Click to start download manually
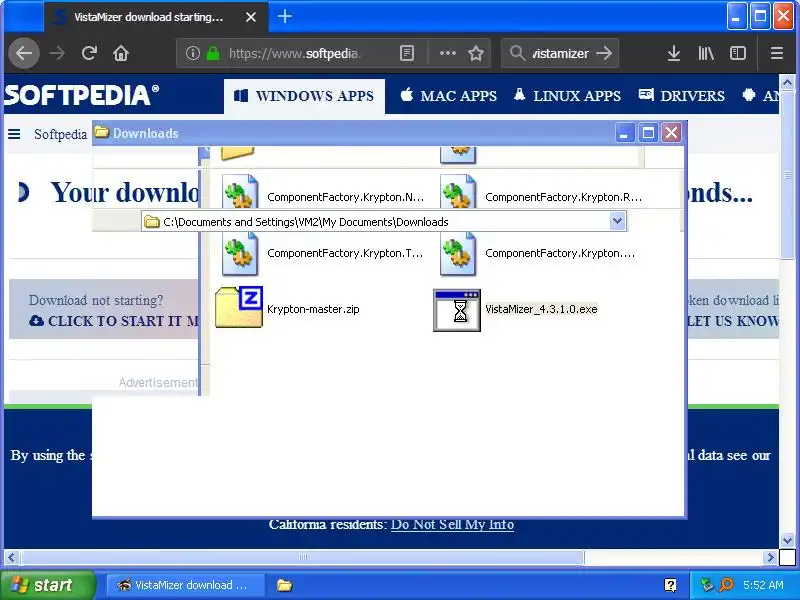 click(x=114, y=321)
